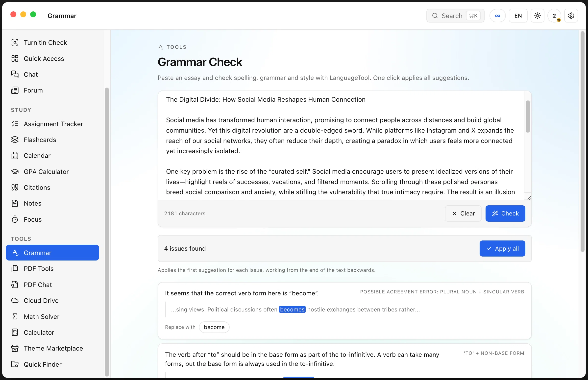This screenshot has height=380, width=588.
Task: Open the Quick Access grid icon
Action: point(15,58)
